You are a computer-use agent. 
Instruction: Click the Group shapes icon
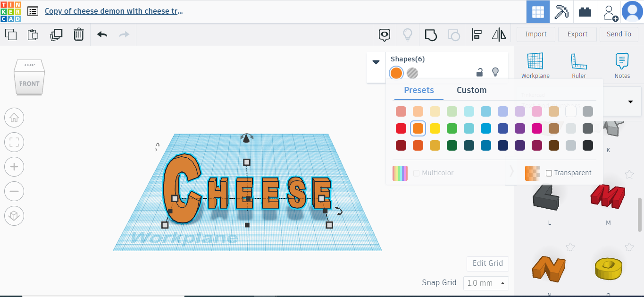point(431,34)
